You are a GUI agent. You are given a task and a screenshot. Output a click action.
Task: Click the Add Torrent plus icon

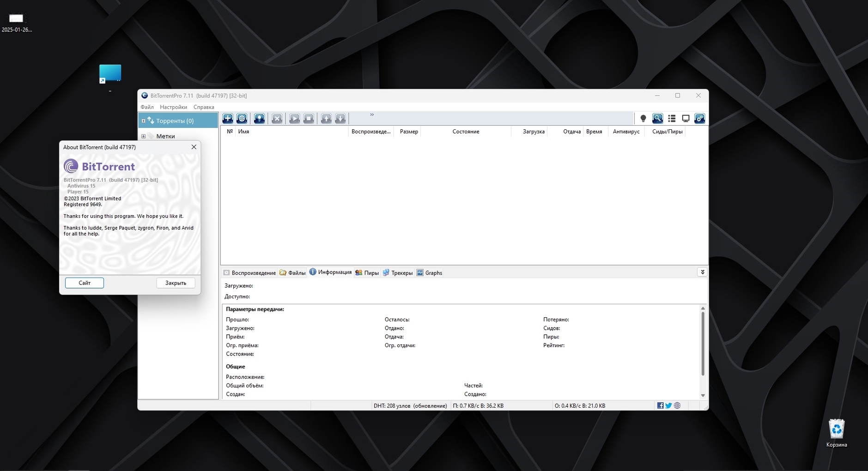pos(228,119)
